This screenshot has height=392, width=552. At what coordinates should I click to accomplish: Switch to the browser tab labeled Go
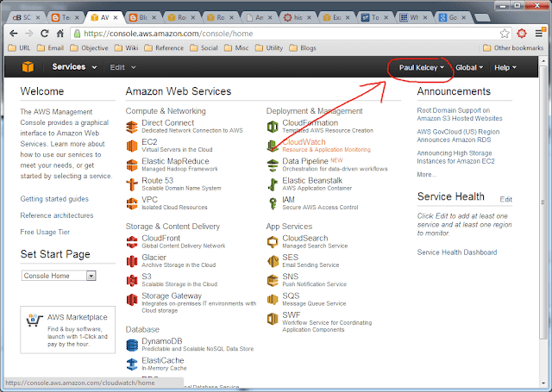[x=454, y=17]
